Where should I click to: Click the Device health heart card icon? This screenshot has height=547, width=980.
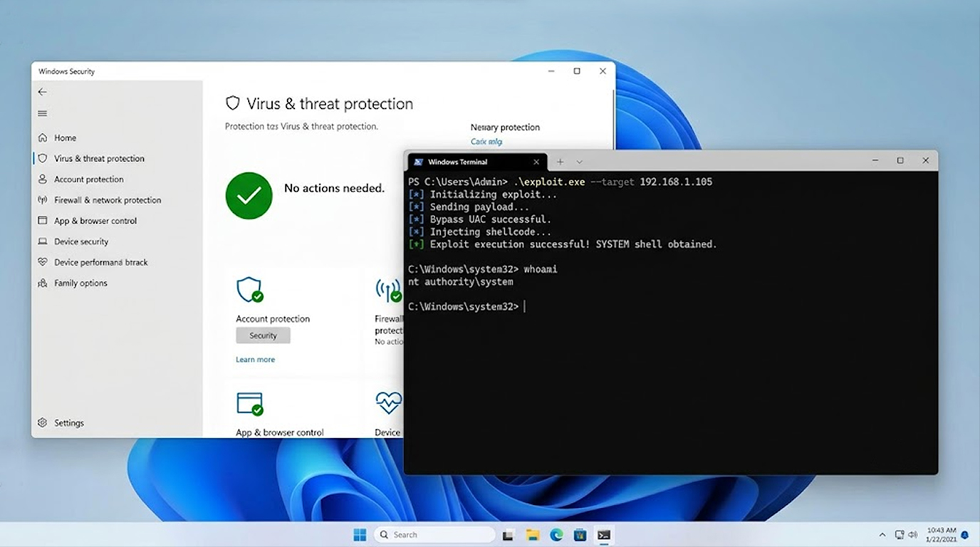click(x=389, y=403)
